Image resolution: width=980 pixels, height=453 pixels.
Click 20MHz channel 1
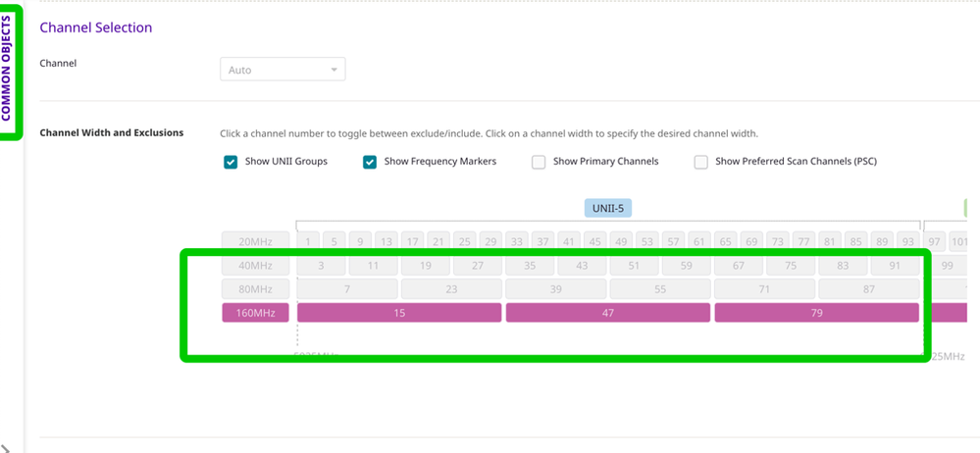coord(308,241)
